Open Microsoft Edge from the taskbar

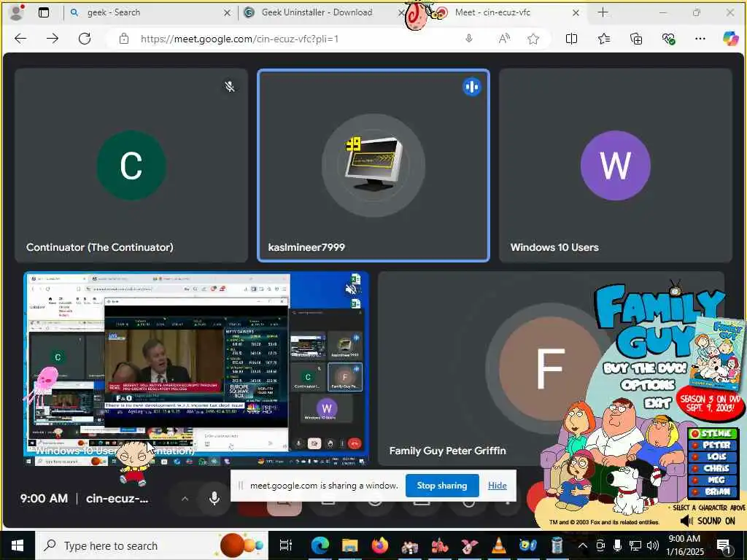(x=320, y=545)
